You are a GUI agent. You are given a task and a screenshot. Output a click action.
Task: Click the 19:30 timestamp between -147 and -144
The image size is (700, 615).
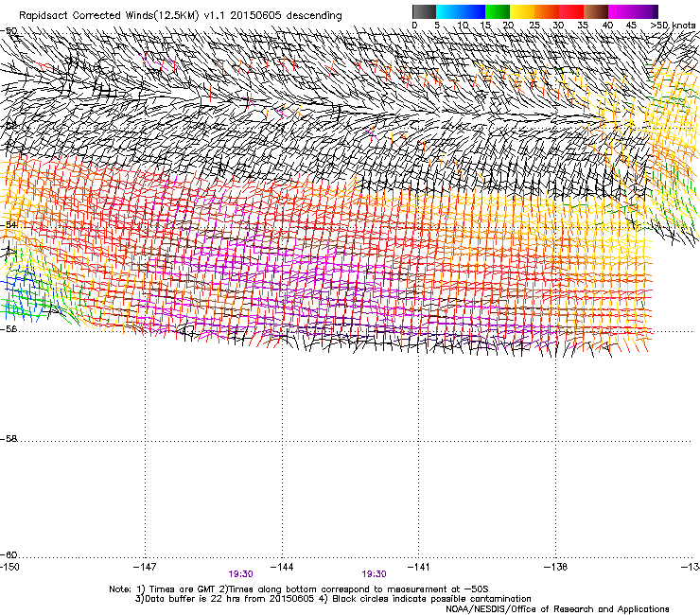(240, 574)
